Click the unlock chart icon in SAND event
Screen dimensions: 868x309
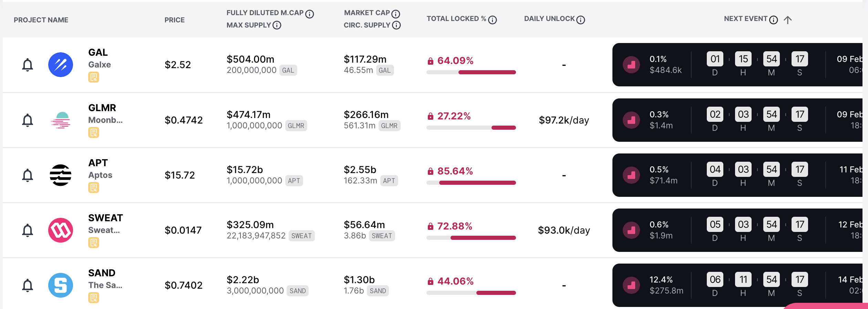click(631, 285)
